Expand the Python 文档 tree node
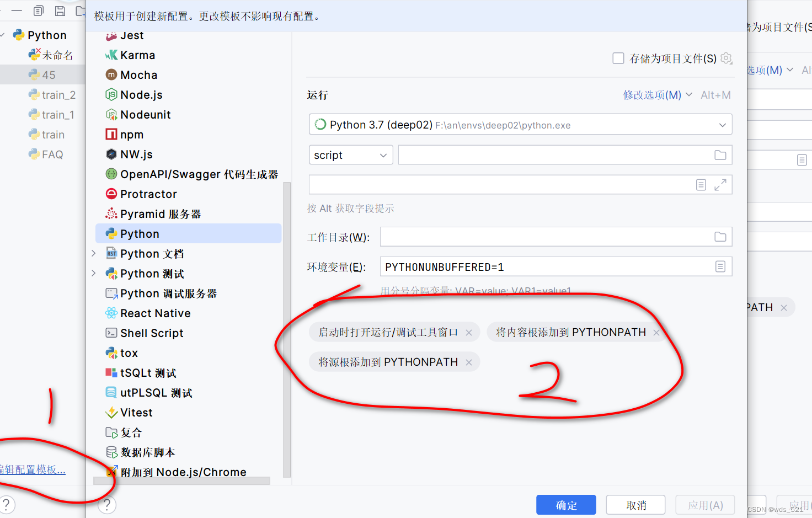The width and height of the screenshot is (812, 518). (94, 253)
